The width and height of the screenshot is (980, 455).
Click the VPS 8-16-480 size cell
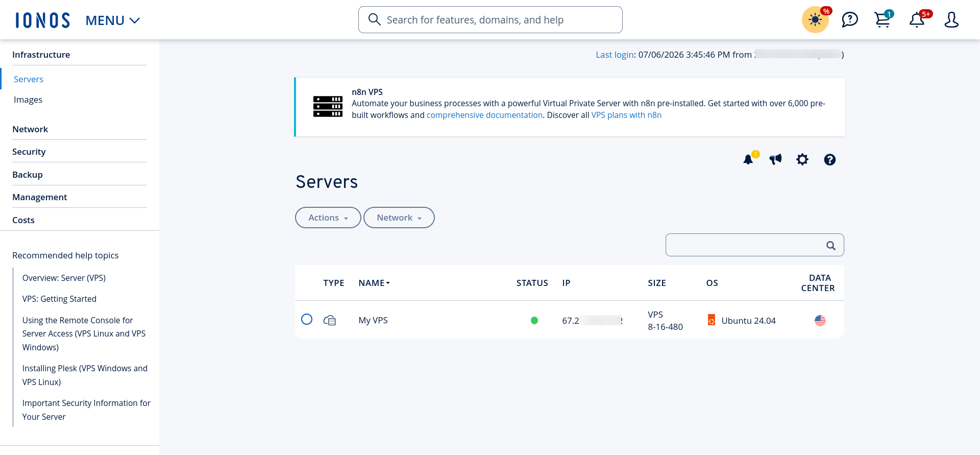tap(666, 321)
